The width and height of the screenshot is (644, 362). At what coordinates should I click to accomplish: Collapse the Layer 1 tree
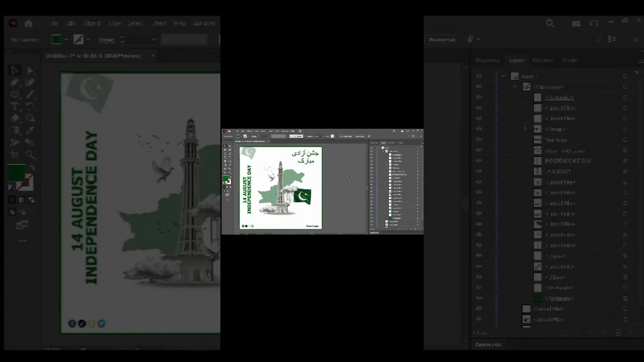[x=503, y=76]
